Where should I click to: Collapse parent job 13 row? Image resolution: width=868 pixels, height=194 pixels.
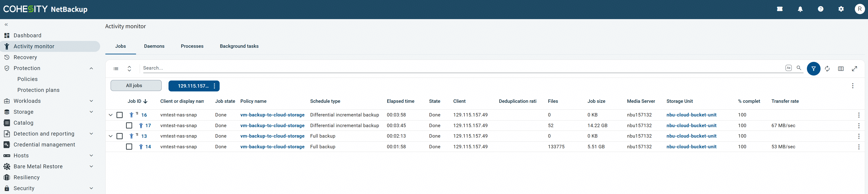(x=111, y=136)
